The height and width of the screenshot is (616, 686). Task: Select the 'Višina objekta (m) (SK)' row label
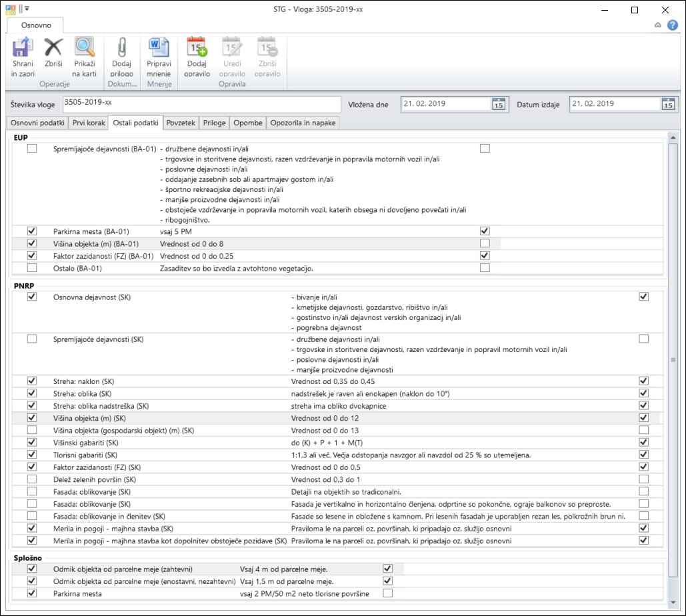click(90, 418)
